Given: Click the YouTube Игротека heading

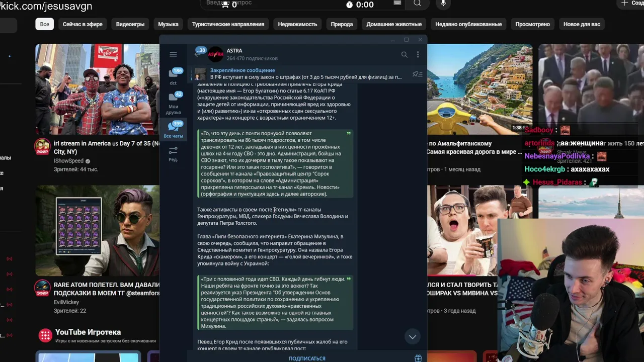Looking at the screenshot, I should (x=88, y=332).
